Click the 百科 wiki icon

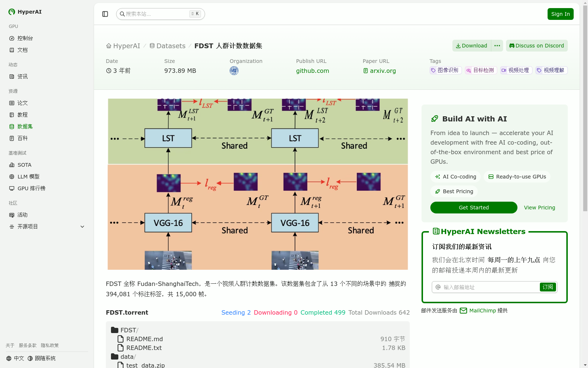tap(12, 138)
